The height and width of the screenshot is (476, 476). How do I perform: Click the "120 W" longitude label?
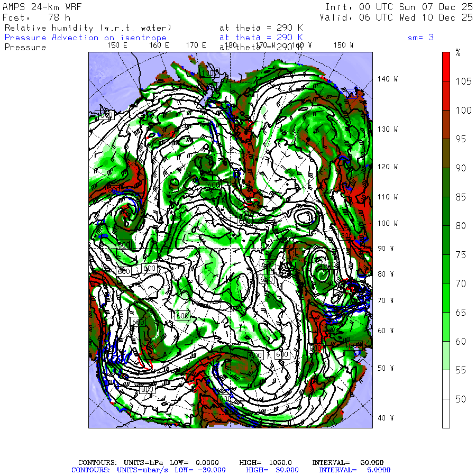coord(388,167)
